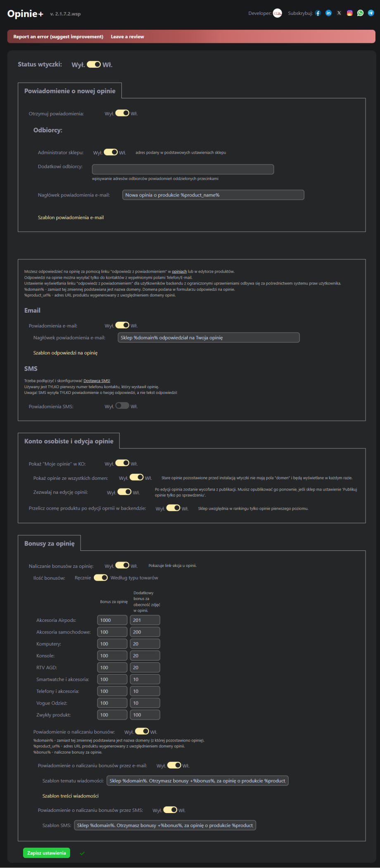Open the Telegram subscribe icon

tap(371, 13)
